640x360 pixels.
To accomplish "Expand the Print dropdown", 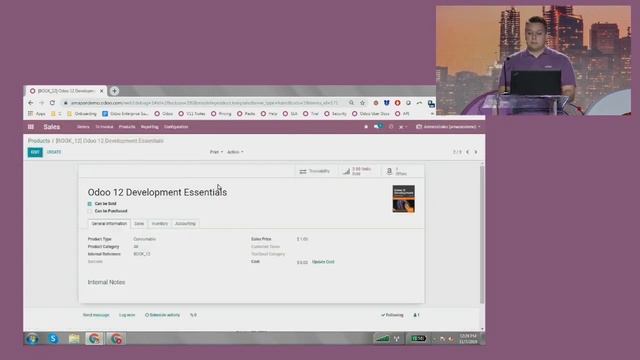I will tap(216, 152).
